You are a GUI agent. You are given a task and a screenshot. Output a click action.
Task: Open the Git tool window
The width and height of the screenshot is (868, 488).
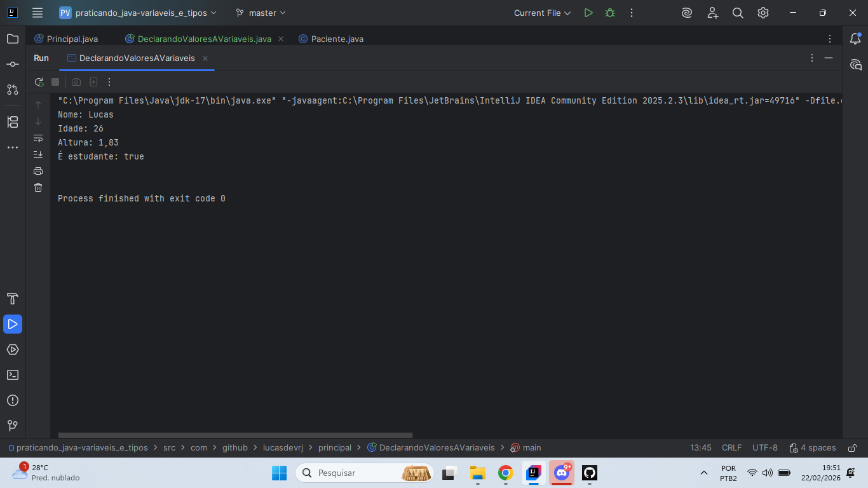click(13, 426)
